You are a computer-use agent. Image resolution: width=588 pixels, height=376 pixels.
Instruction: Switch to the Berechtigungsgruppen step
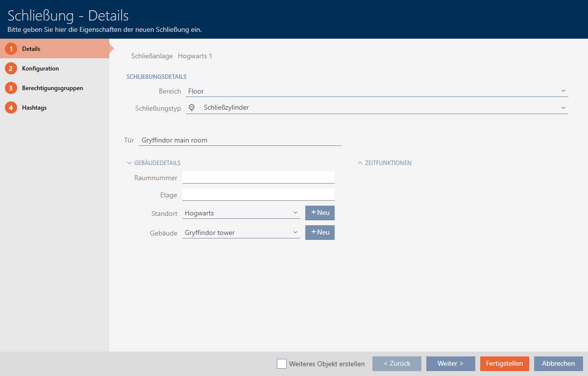click(x=52, y=88)
